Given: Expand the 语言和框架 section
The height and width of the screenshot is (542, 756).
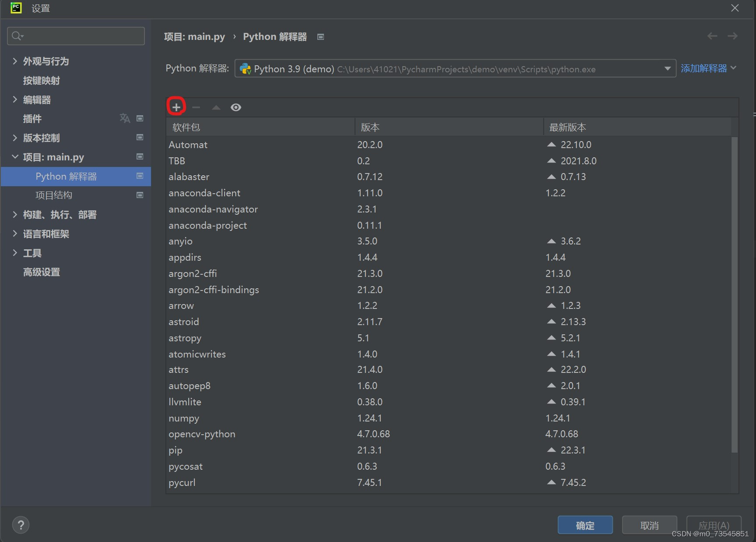Looking at the screenshot, I should [x=15, y=234].
